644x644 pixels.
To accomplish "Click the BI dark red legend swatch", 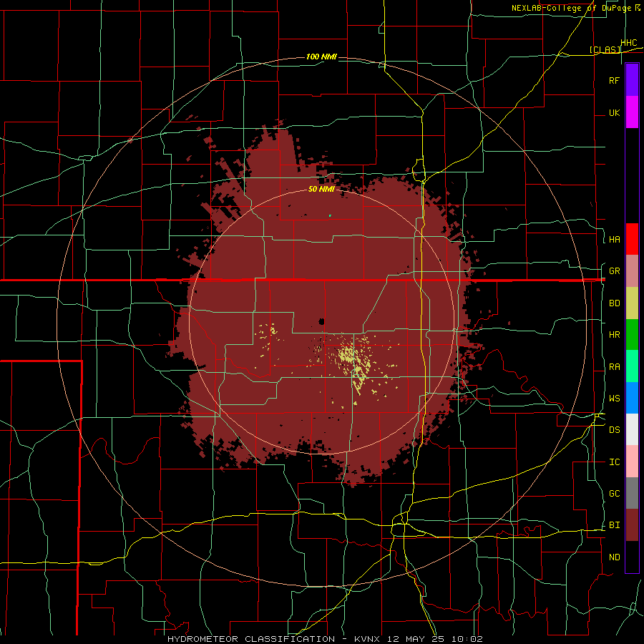I will click(x=632, y=525).
